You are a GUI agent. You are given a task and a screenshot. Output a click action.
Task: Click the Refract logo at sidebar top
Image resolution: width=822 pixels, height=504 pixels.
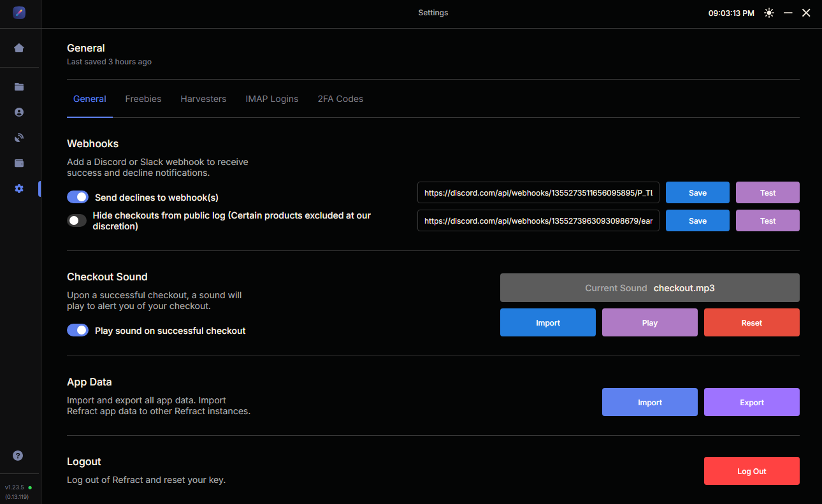click(x=19, y=13)
